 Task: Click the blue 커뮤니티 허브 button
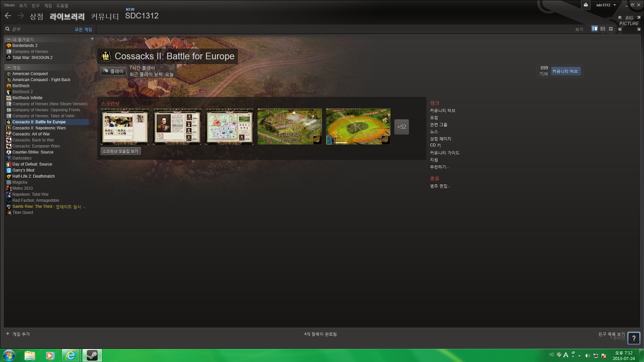point(565,72)
